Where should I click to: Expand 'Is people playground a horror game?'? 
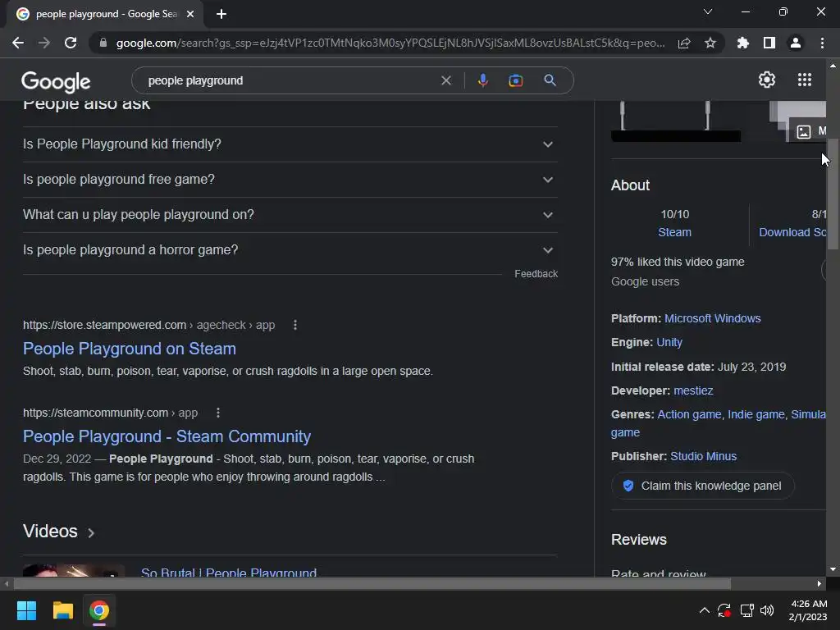(290, 250)
